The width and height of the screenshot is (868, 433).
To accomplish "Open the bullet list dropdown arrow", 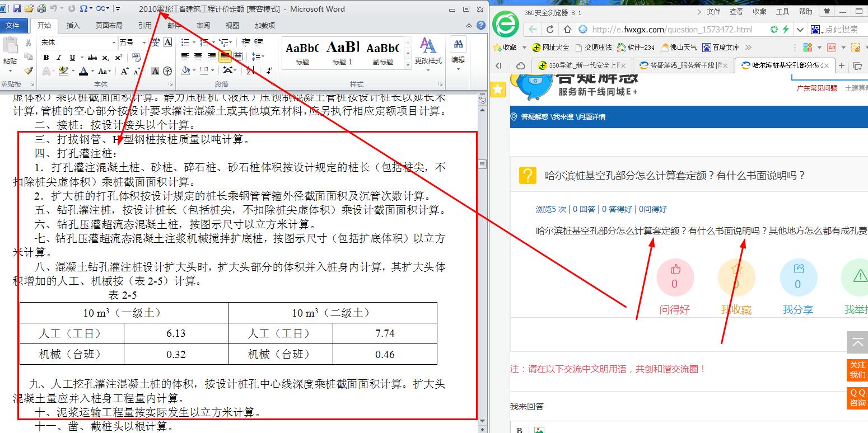I will (x=194, y=43).
